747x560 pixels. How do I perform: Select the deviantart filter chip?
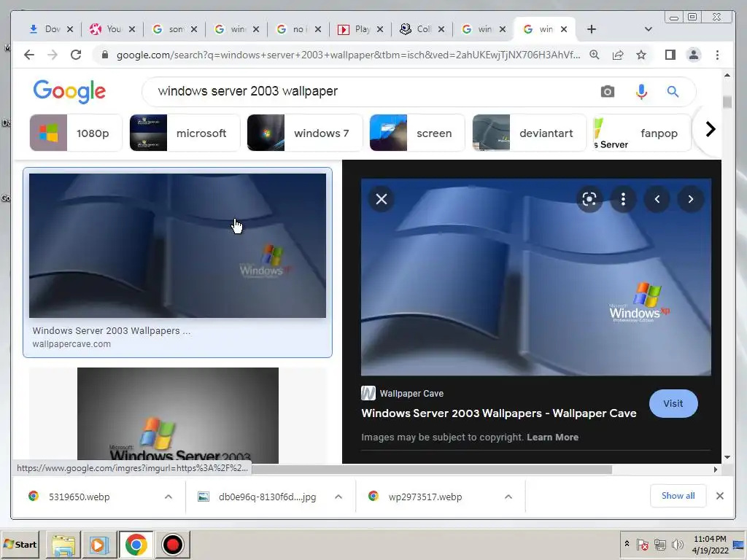tap(530, 133)
